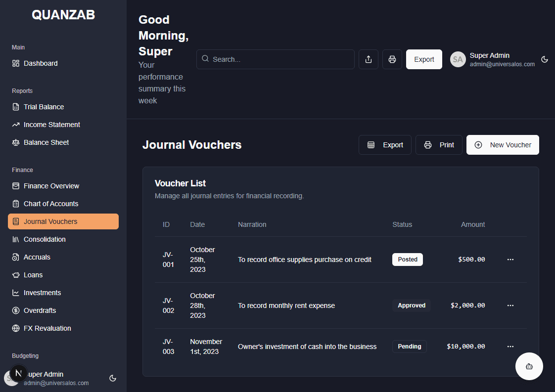
Task: Click the Next.js N badge icon
Action: click(18, 373)
